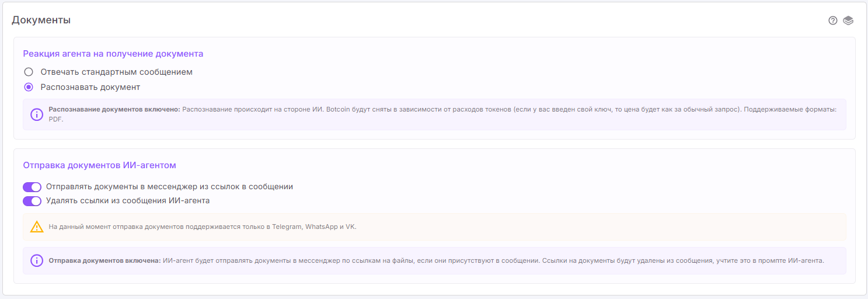Click the 'Отвечать стандартным сообщением' label text
868x299 pixels.
coord(116,72)
